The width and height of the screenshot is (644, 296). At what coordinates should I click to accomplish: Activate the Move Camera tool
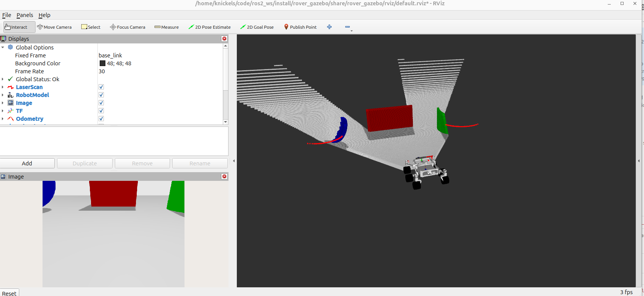pos(54,27)
